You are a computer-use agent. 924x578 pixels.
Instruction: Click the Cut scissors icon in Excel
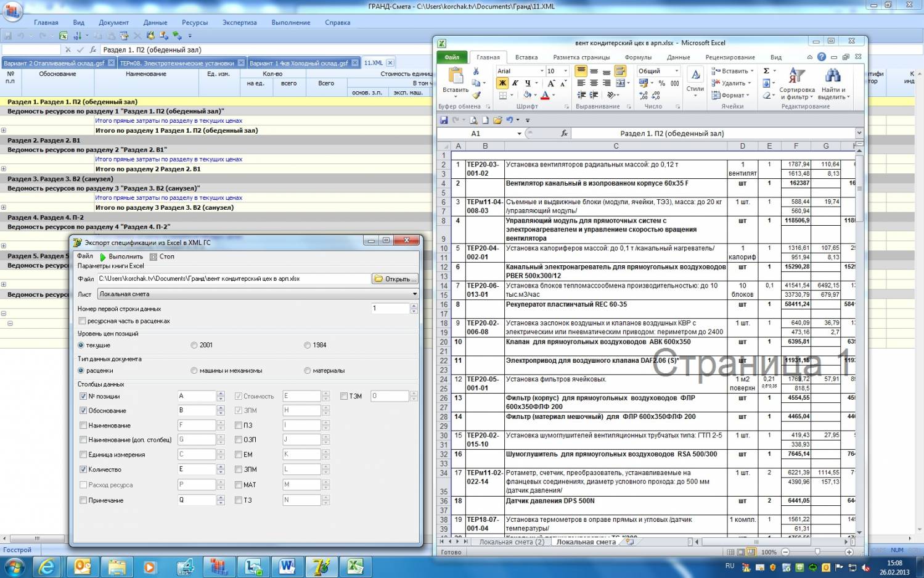(x=476, y=71)
